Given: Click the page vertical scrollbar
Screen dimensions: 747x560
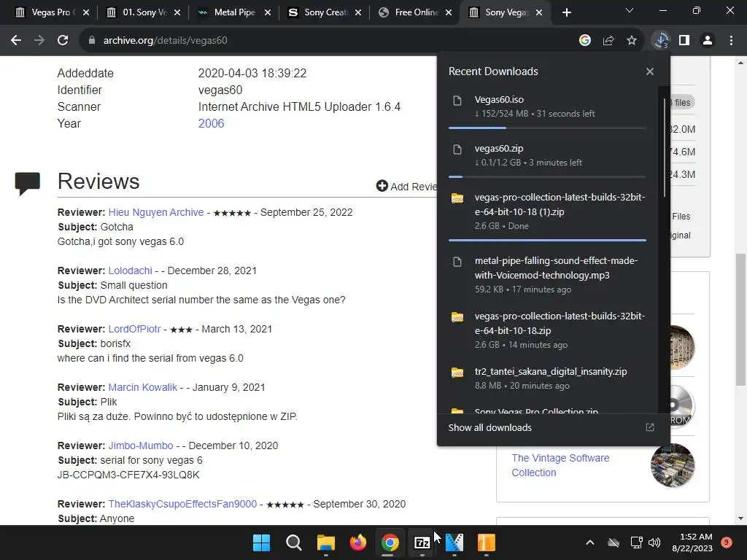Looking at the screenshot, I should point(740,319).
